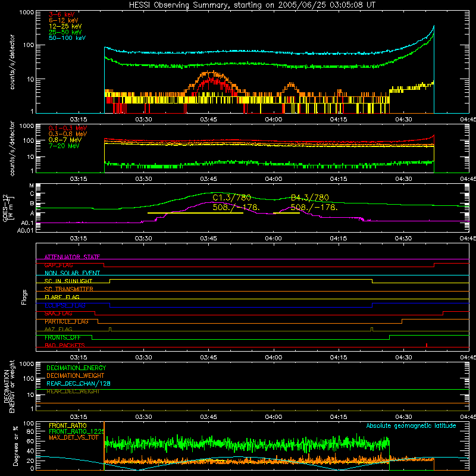Click the REAR_DEC_CHAN/128 legend label
This screenshot has height=476, width=476.
click(x=79, y=383)
